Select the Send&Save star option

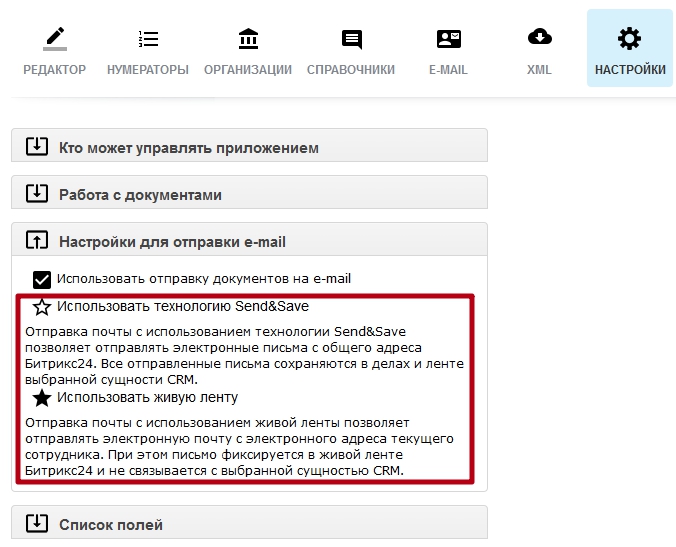click(42, 308)
